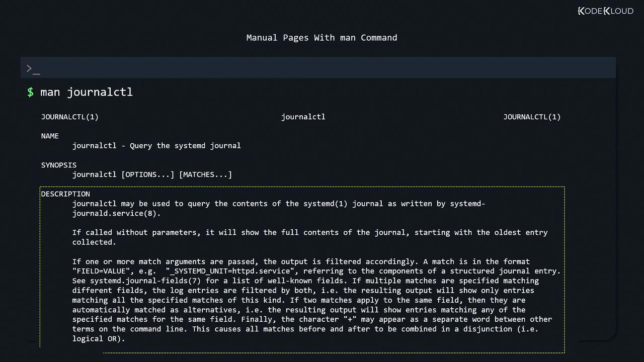644x362 pixels.
Task: Click the slide title 'Manual Pages With man Command'
Action: (x=321, y=38)
